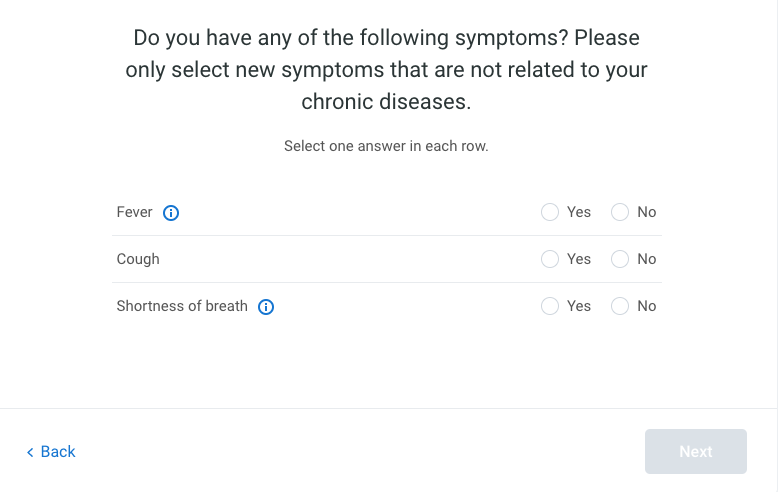
Task: Click the word No in the Fever row
Action: pyautogui.click(x=647, y=212)
